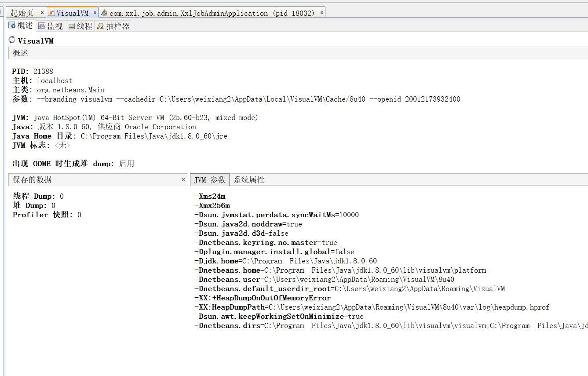Viewport: 588px width, 376px height.
Task: Click the -Dnetbeans.default_userdir_root parameter line
Action: [x=350, y=288]
